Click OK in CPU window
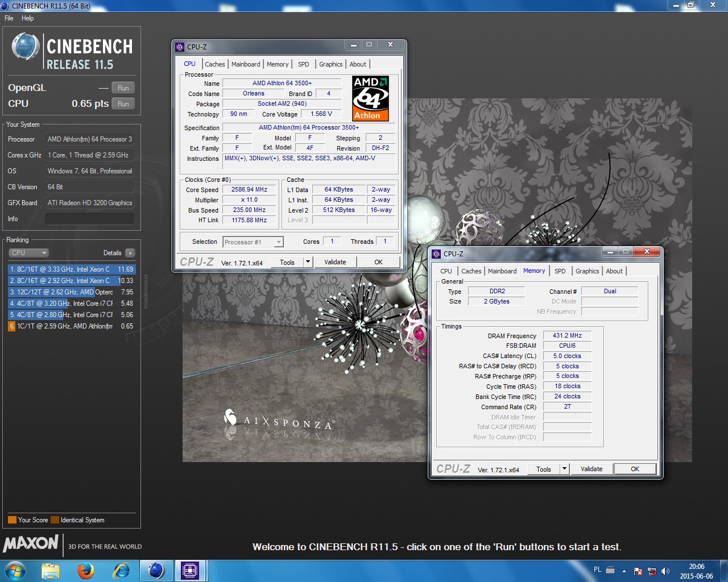Screen dimensions: 728x582 point(379,262)
